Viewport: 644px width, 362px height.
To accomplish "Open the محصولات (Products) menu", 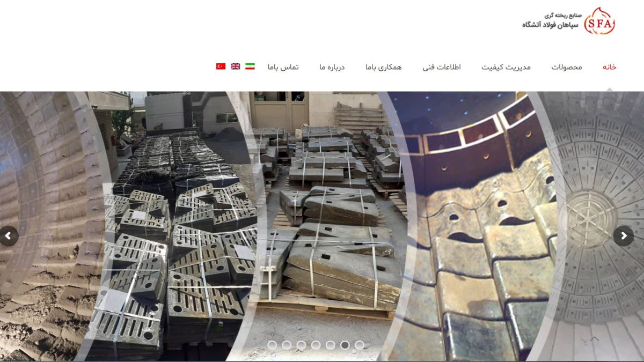I will click(566, 67).
